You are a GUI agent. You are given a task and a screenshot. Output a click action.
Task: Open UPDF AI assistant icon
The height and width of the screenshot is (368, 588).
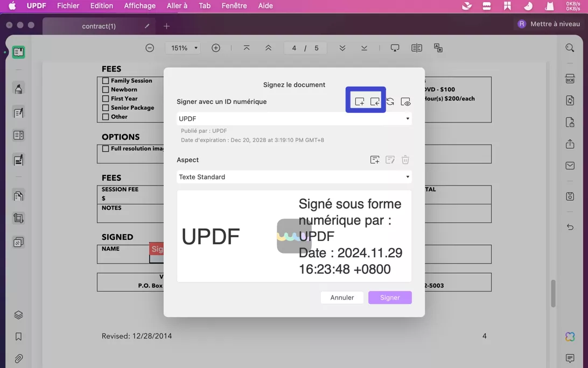pos(570,336)
